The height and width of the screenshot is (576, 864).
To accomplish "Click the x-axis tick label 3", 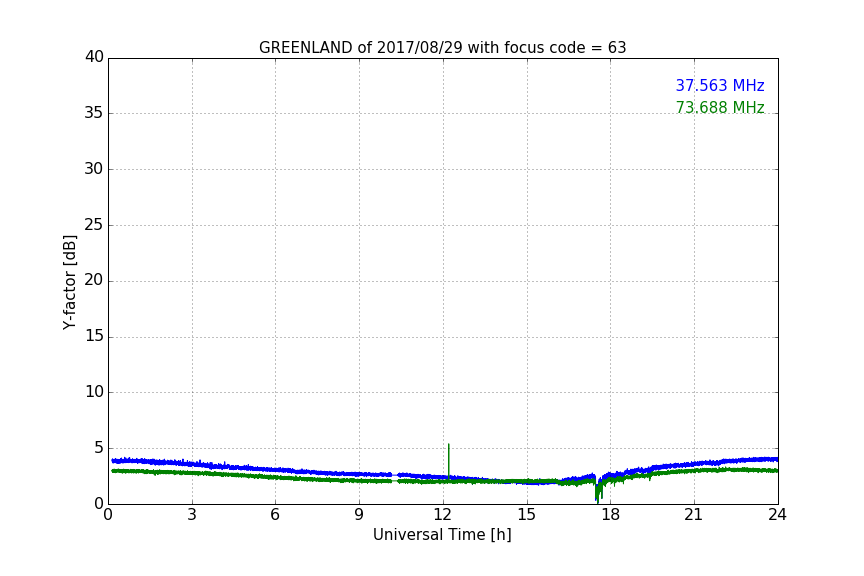I will click(x=192, y=515).
